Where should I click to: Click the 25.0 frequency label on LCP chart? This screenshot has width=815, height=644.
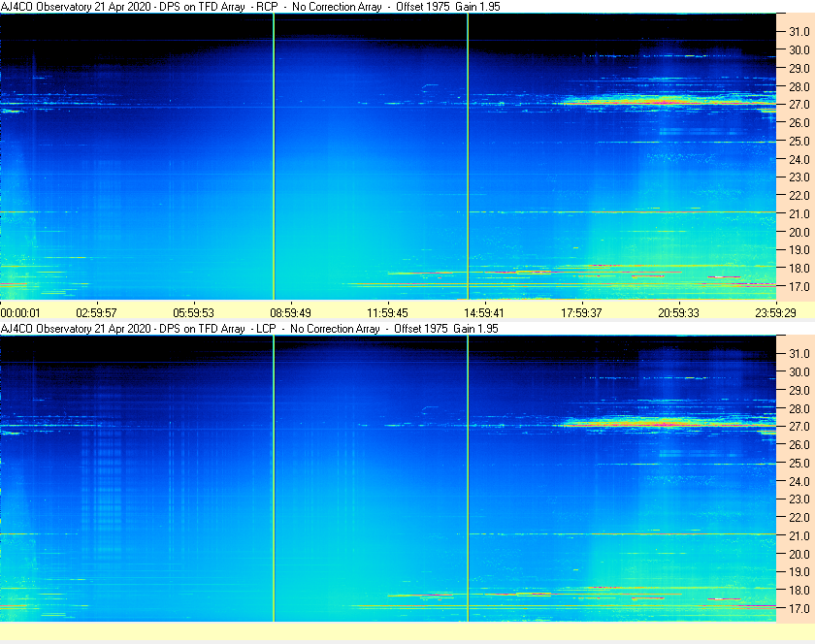(x=799, y=463)
